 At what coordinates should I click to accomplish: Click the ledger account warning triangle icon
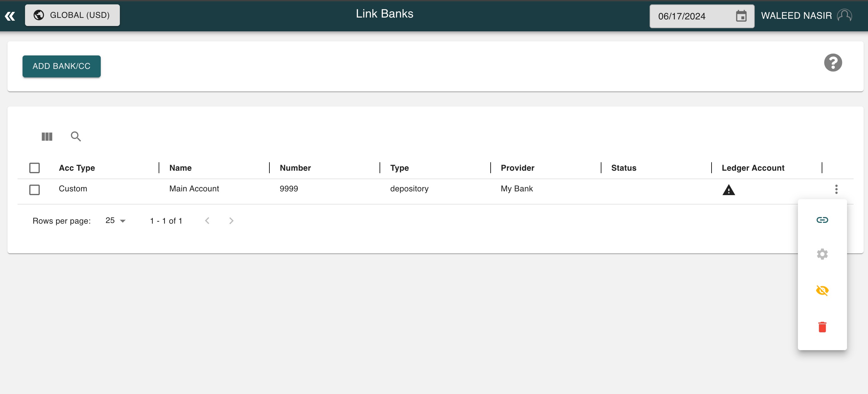[728, 190]
